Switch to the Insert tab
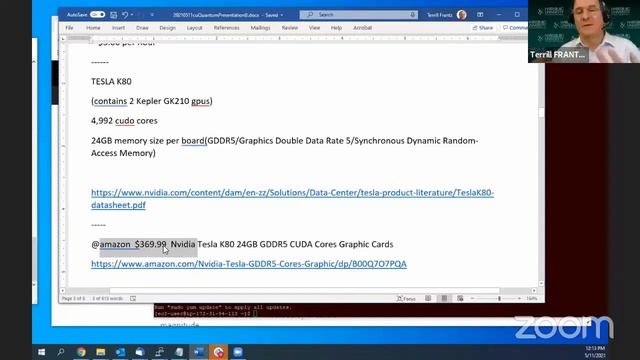The image size is (640, 360). 118,28
